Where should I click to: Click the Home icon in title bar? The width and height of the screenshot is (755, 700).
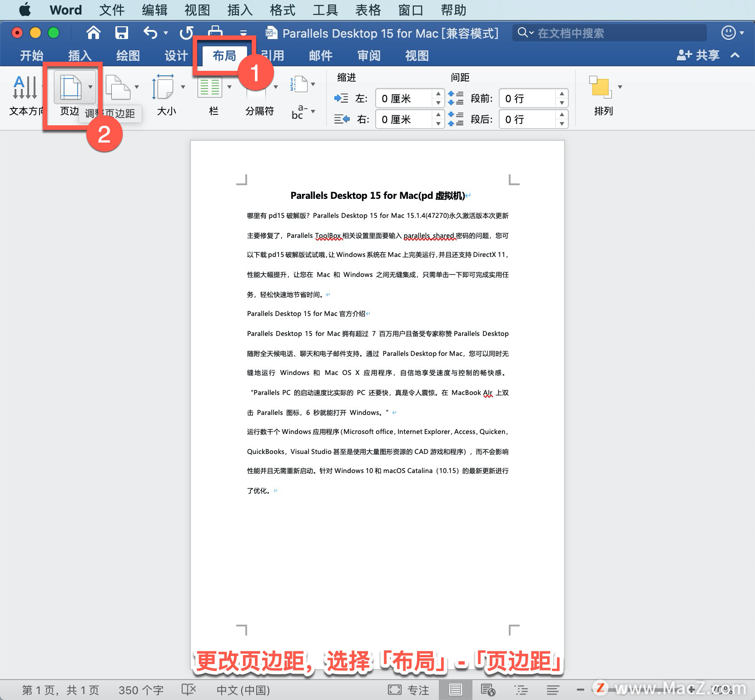tap(93, 33)
